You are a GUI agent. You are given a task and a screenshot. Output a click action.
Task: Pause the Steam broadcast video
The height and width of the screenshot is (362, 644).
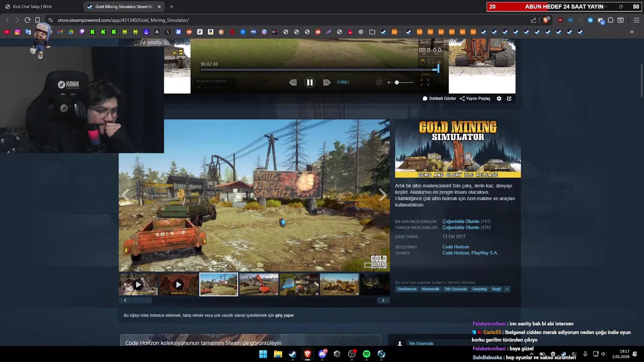[x=310, y=82]
